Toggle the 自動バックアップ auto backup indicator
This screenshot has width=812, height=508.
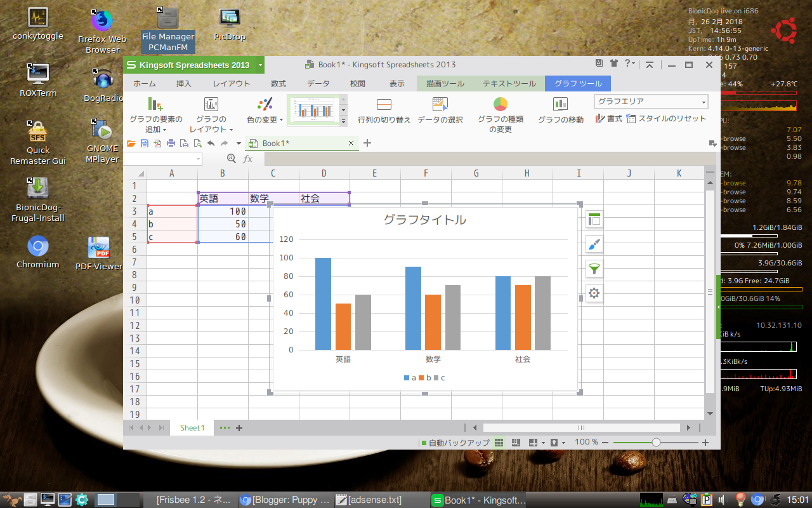[455, 443]
